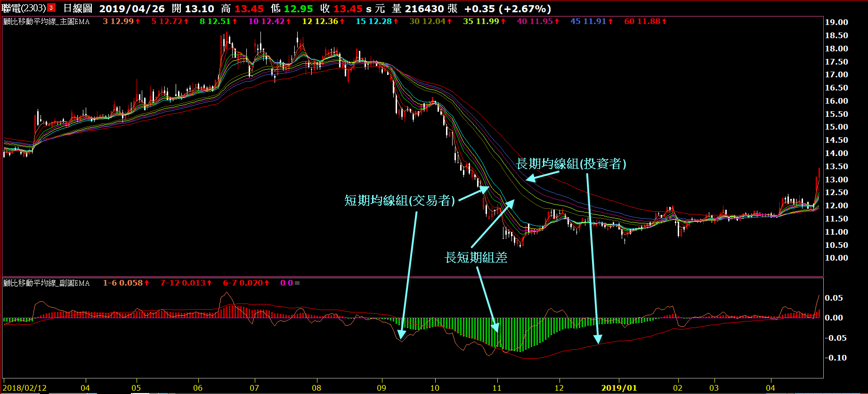Click the magenta EMA 10 12.42 legend

click(x=267, y=22)
